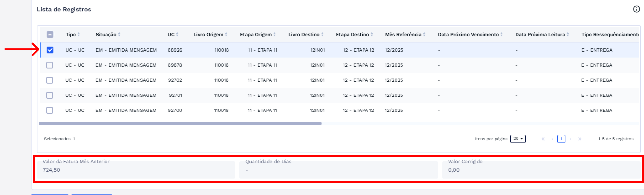Select page 1 in pagination
This screenshot has height=195, width=644.
561,139
